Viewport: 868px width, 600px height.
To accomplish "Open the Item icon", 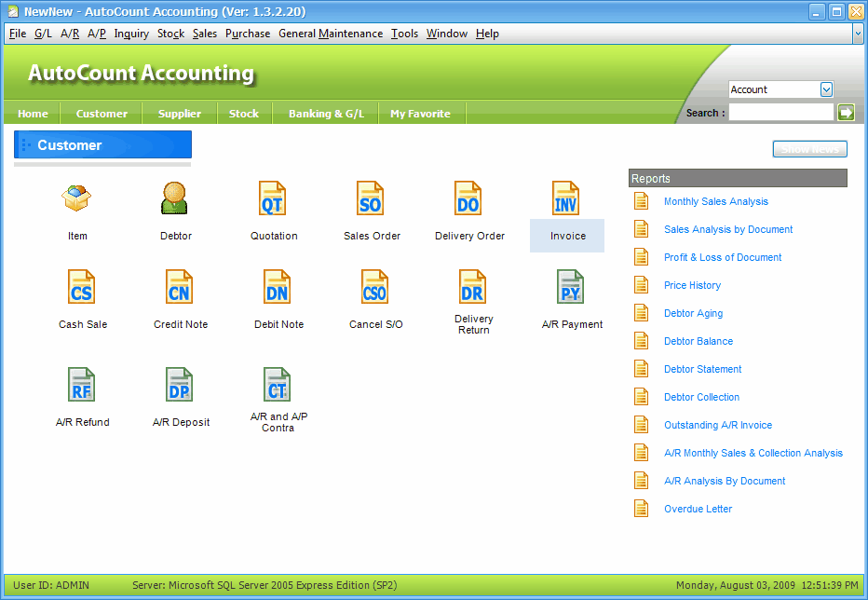I will [76, 198].
